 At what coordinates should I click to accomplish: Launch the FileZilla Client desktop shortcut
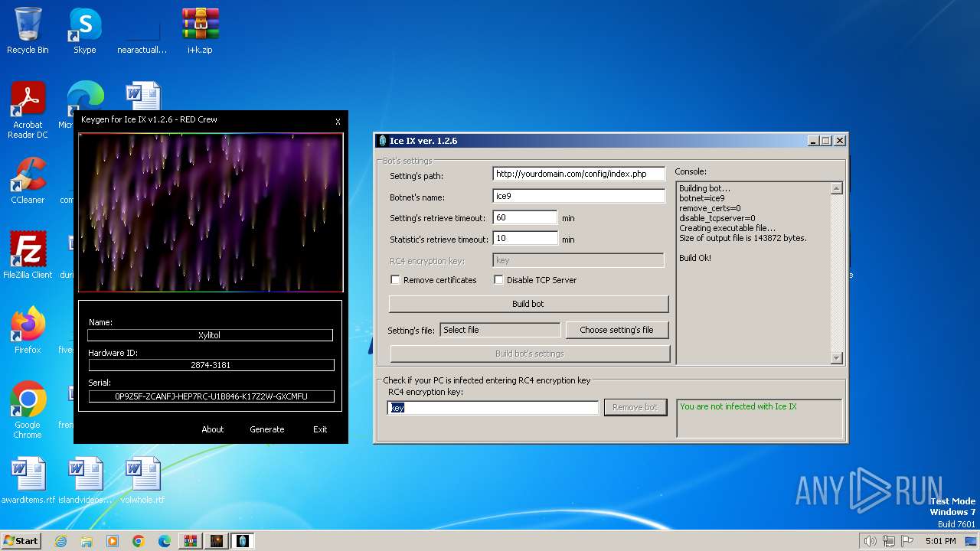[28, 256]
